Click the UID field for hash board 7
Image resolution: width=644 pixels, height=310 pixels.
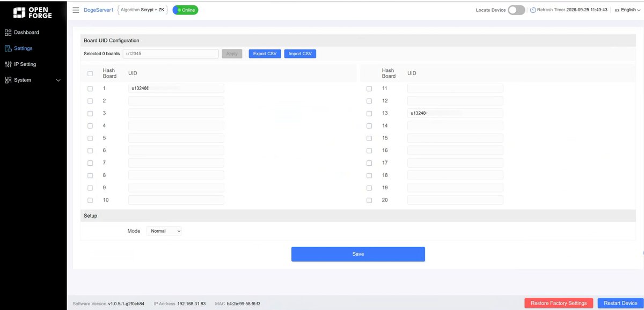pos(176,163)
